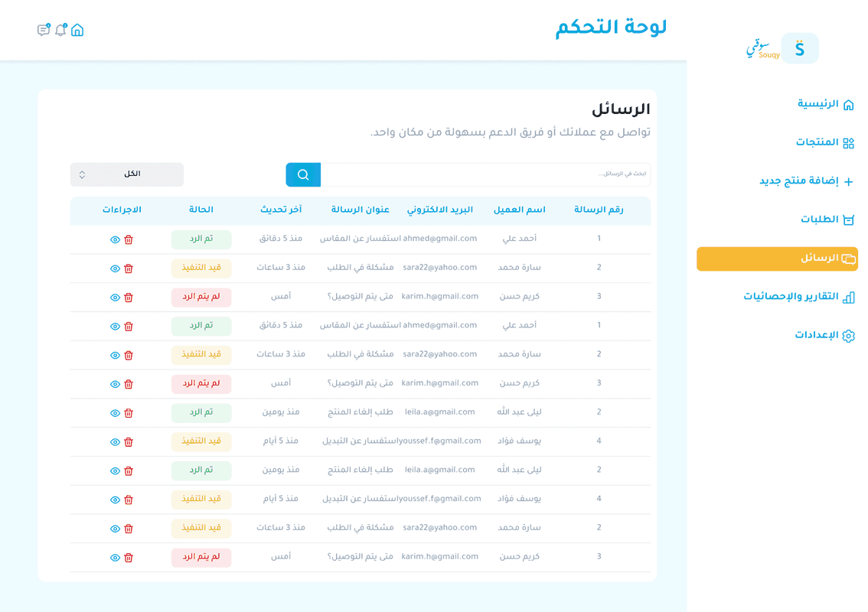View the first sara22@yahoo.com message via eye icon
The height and width of the screenshot is (612, 868).
[x=115, y=269]
